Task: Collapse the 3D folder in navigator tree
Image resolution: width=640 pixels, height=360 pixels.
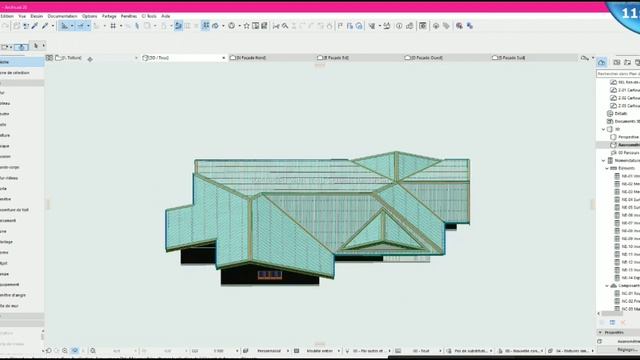Action: [604, 129]
